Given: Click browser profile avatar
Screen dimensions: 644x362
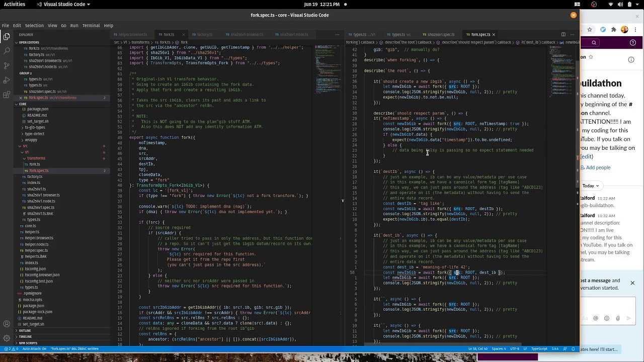Looking at the screenshot, I should 625,30.
